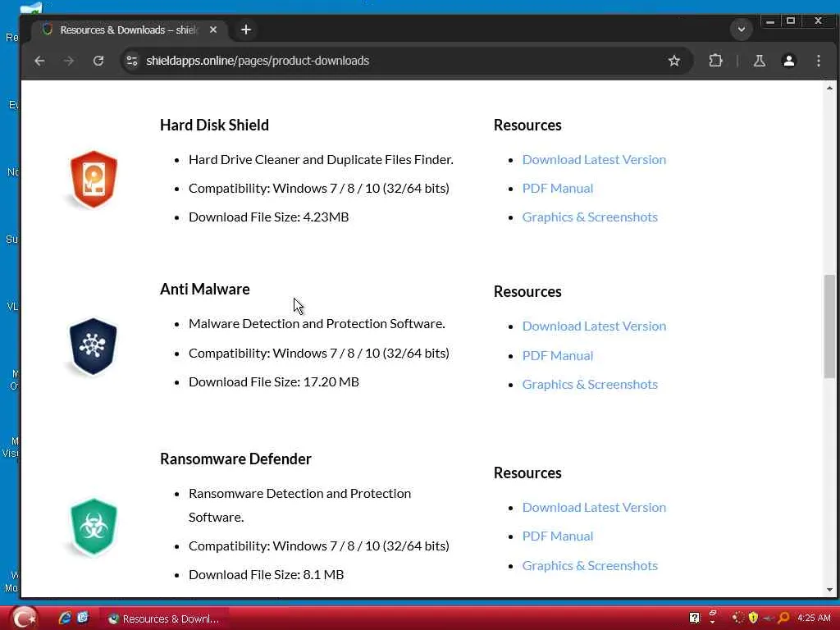Open Chrome Labs flask icon

point(759,61)
